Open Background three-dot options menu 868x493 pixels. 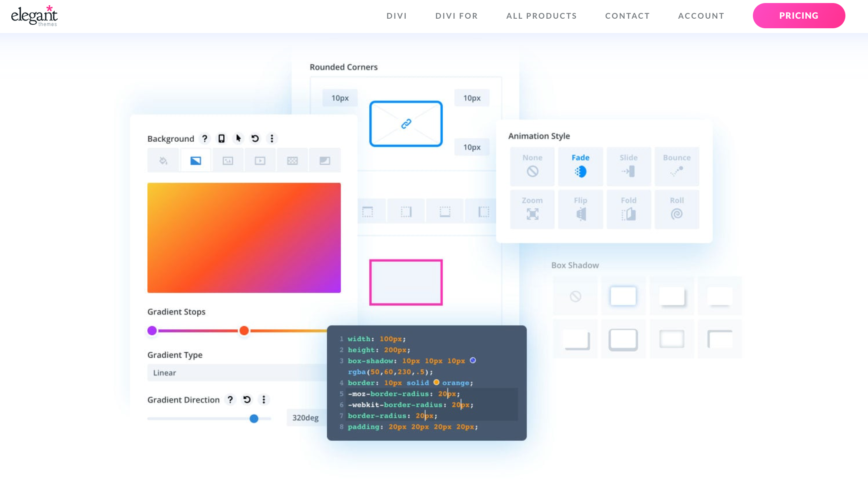[x=272, y=139]
